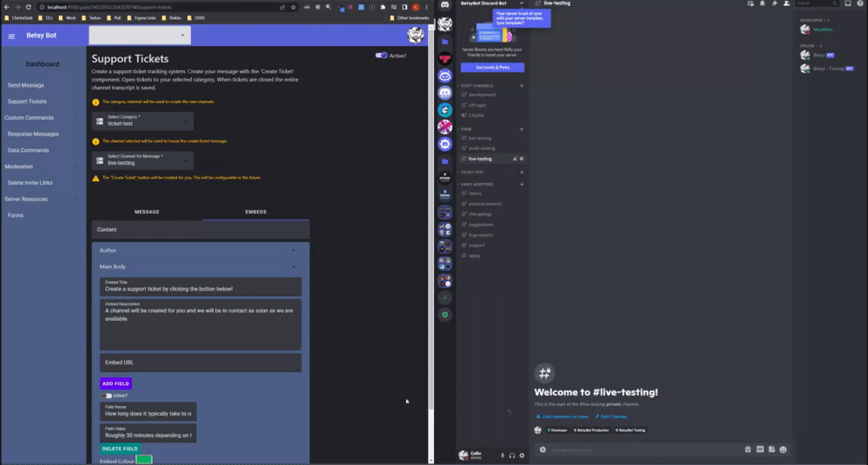This screenshot has width=868, height=465.
Task: Open Explore Discoverable Servers compass icon
Action: tap(444, 315)
